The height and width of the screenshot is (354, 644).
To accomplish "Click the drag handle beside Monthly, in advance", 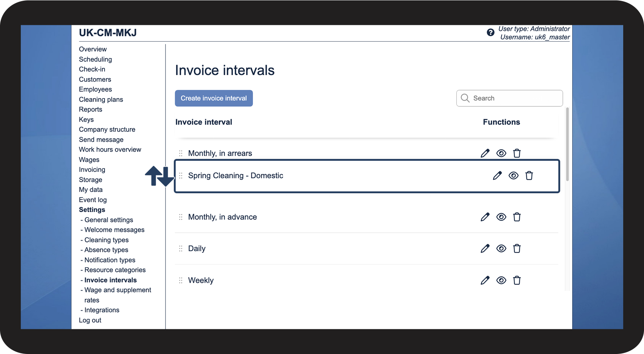I will [181, 217].
